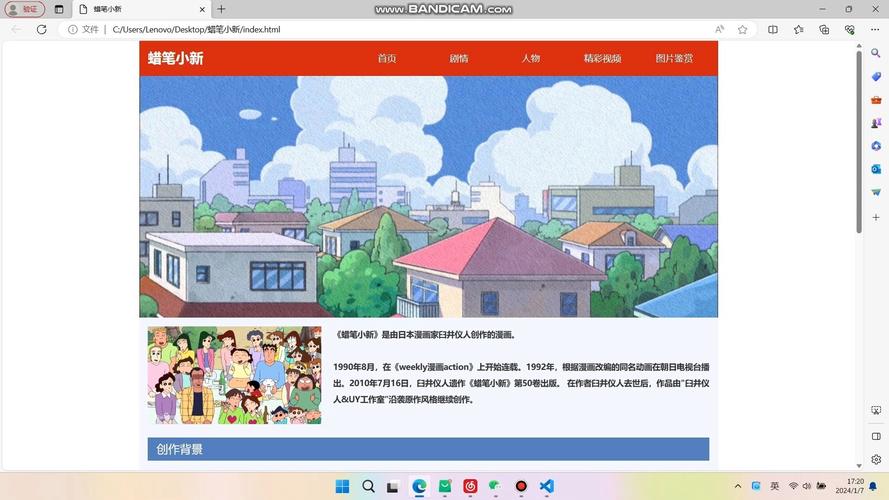The width and height of the screenshot is (889, 500).
Task: Click the town rooftops banner image
Action: (x=429, y=197)
